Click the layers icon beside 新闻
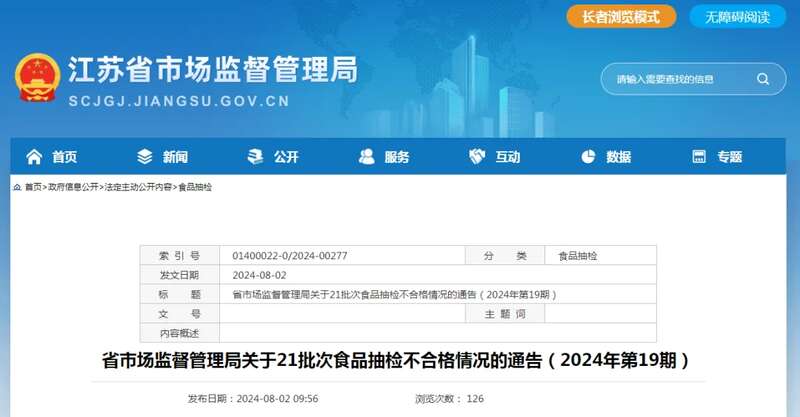 click(145, 157)
